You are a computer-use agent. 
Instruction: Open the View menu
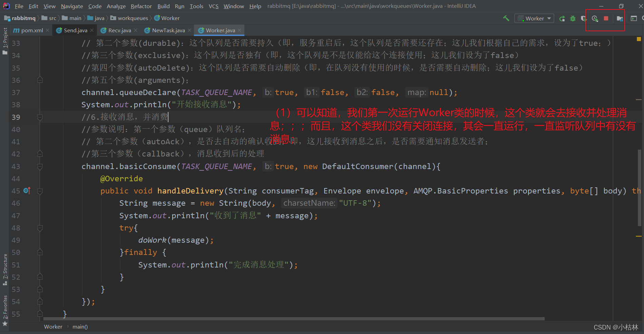(49, 6)
